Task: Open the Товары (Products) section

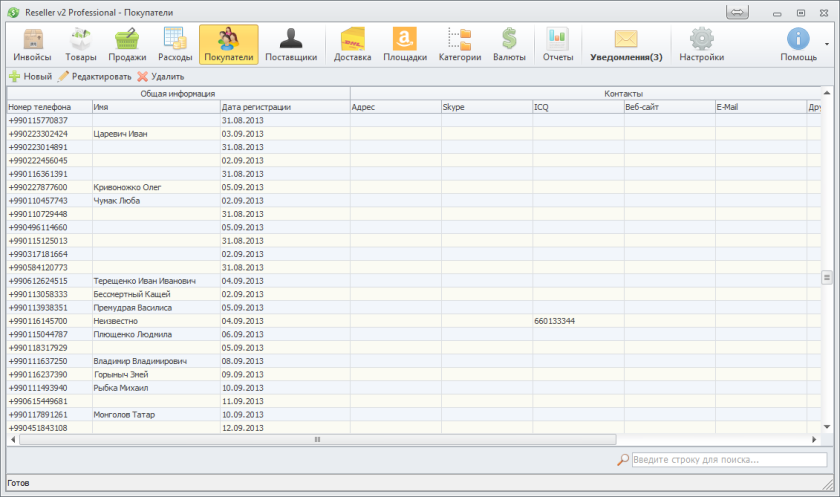Action: [x=81, y=45]
